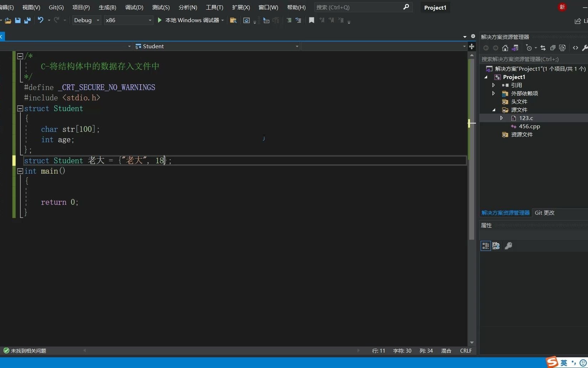Image resolution: width=588 pixels, height=368 pixels.
Task: Collapse all in Solution Explorer
Action: pos(553,48)
